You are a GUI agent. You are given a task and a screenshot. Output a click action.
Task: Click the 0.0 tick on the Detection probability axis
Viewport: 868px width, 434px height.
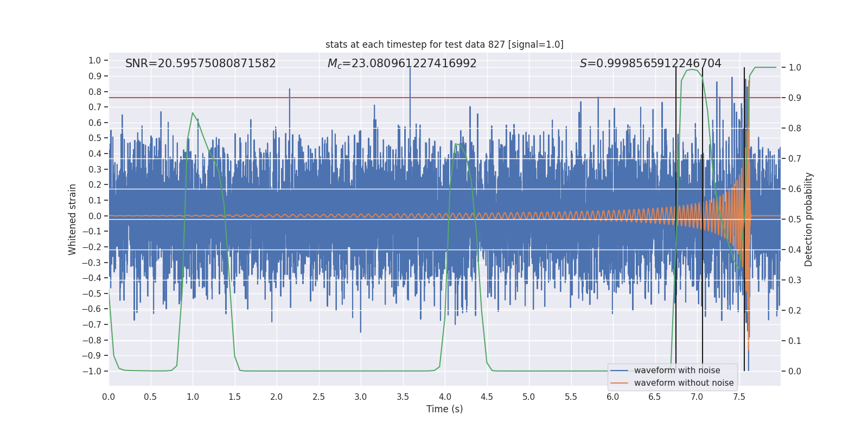[795, 371]
